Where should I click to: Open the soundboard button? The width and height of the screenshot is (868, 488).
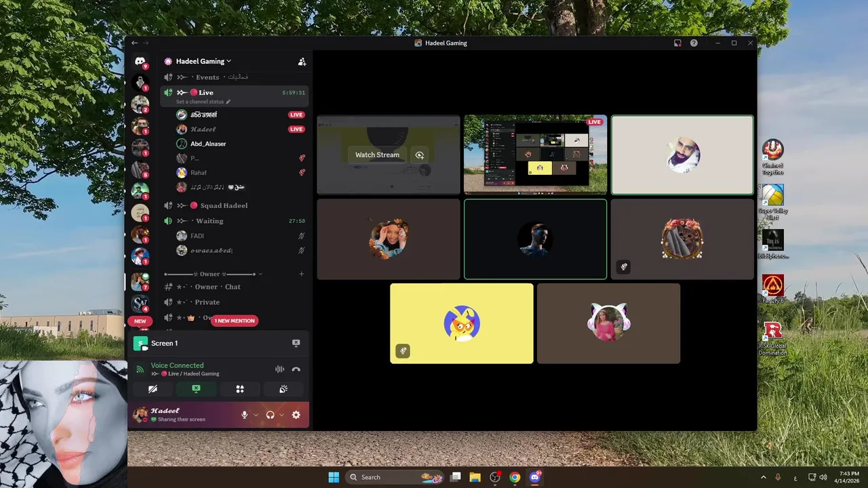(x=283, y=389)
